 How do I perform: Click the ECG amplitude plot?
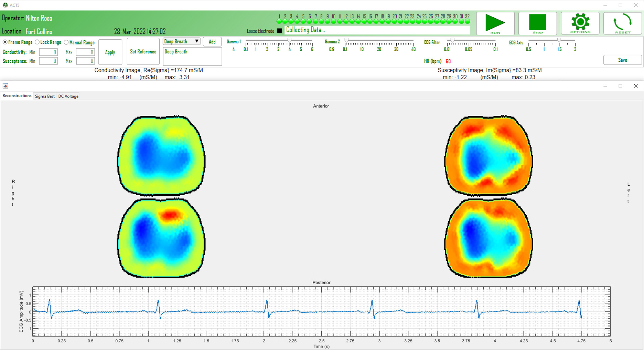click(321, 311)
